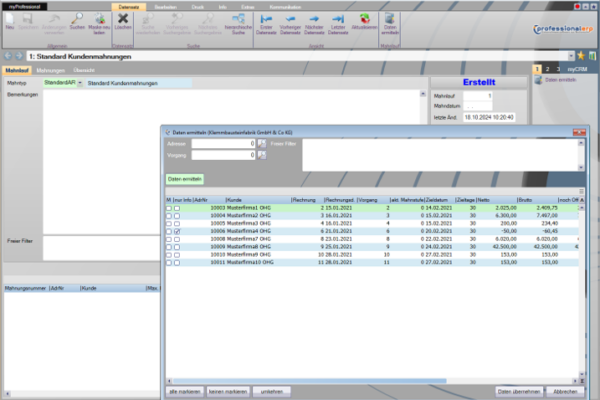Open the Bearbeiten ribbon tab
The width and height of the screenshot is (600, 400).
click(164, 6)
